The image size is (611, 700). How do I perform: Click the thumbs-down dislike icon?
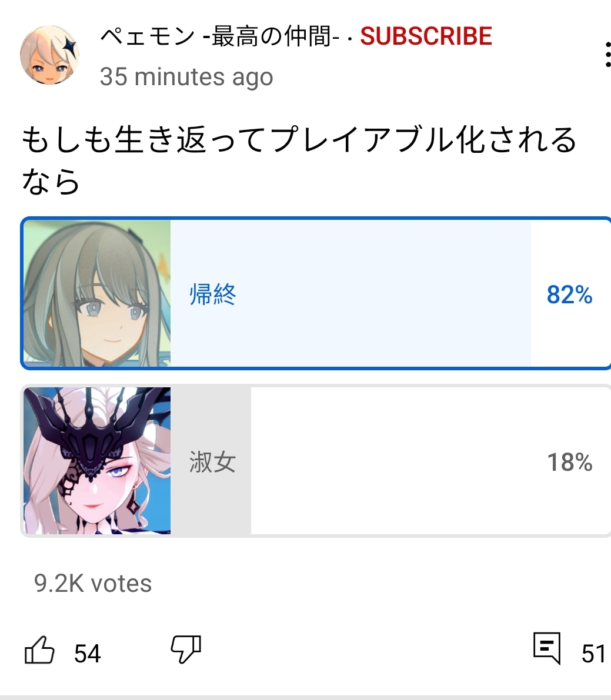tap(186, 649)
